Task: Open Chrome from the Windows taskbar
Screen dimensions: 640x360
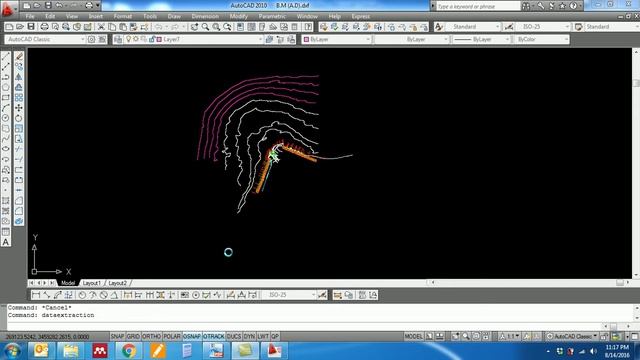Action: coord(129,351)
